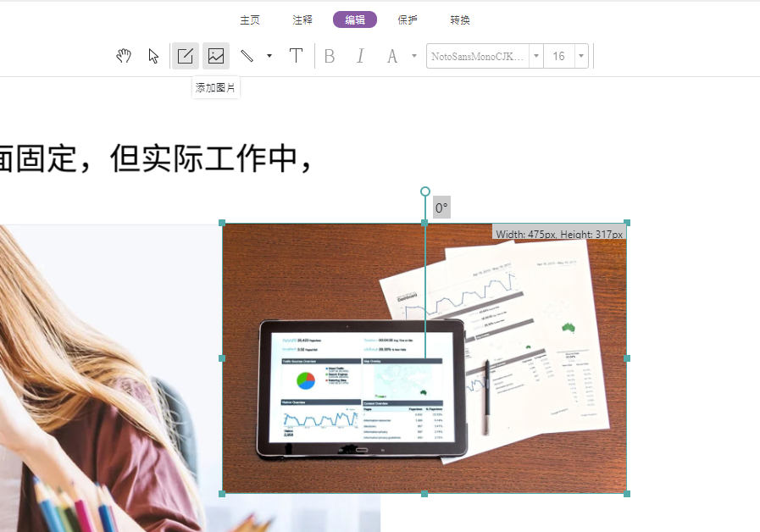Image resolution: width=760 pixels, height=532 pixels.
Task: Select the Add Text T tool
Action: click(x=296, y=55)
